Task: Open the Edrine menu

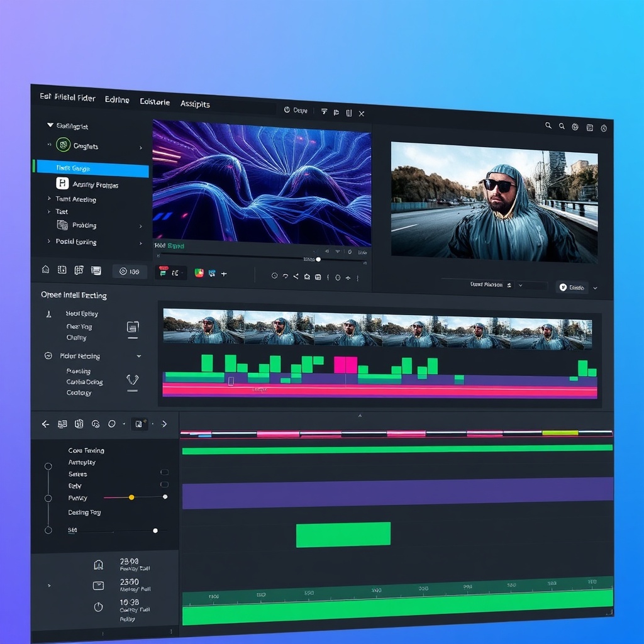Action: pos(117,100)
